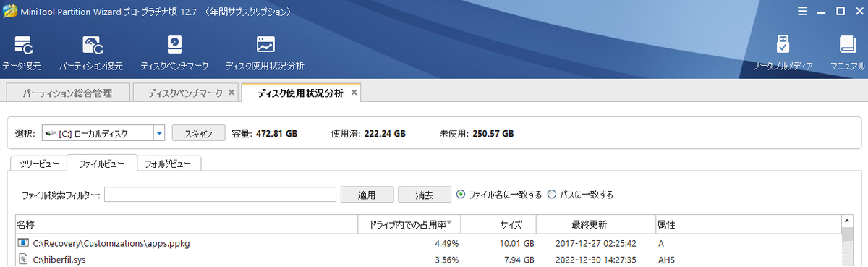Click the file list scrollbar up arrow
868x267 pixels.
[848, 220]
